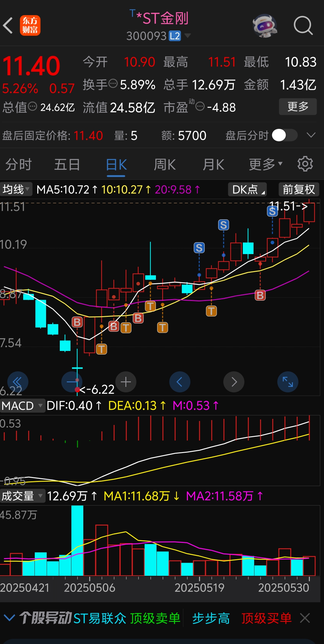324x644 pixels.
Task: Expand the after-hours panel chevron
Action: point(311,135)
